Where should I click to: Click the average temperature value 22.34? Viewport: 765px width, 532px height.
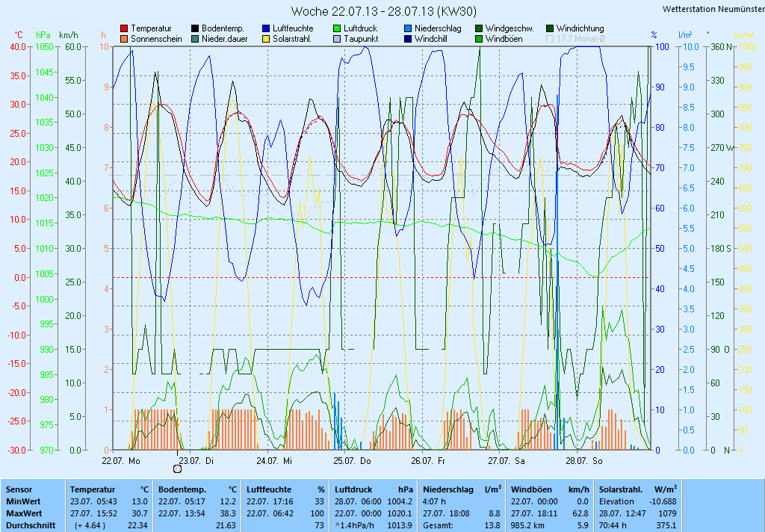click(137, 526)
